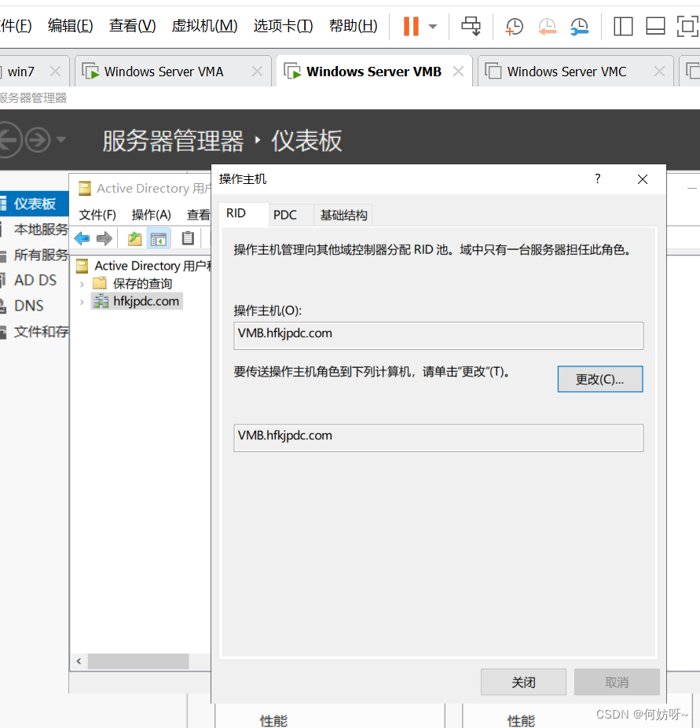
Task: Click the horizontal scrollbar in the AD tree pane
Action: tap(137, 661)
